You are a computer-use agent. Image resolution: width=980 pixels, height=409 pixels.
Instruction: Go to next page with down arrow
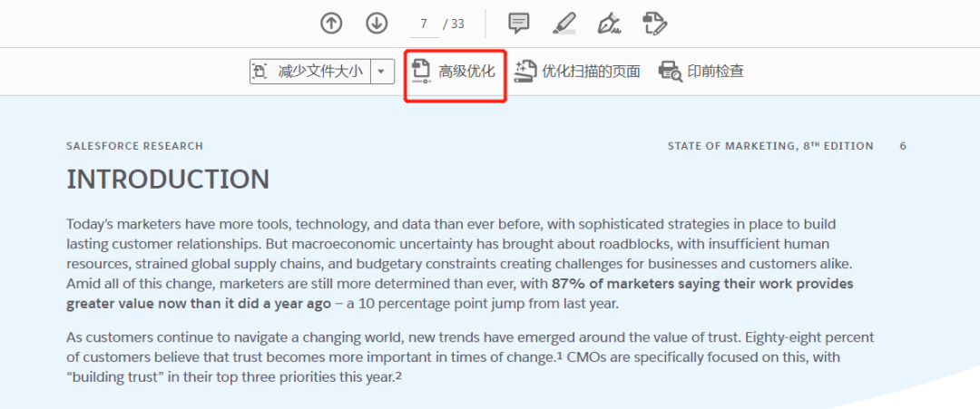coord(377,24)
